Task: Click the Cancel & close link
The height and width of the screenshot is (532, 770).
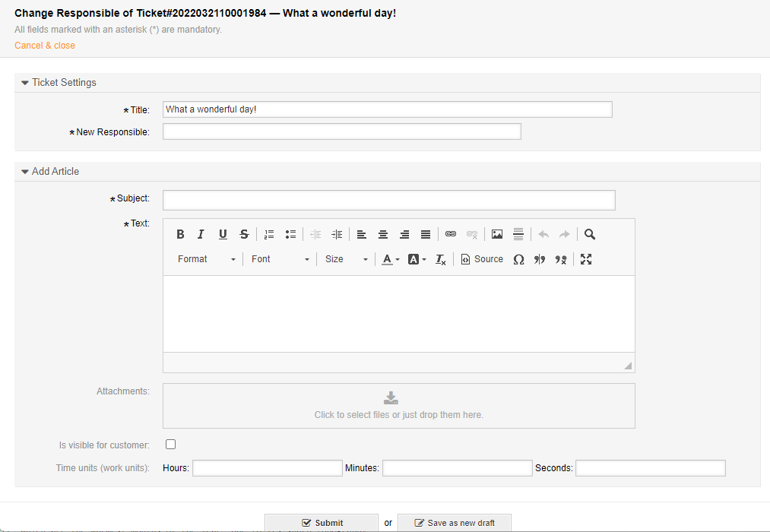Action: click(45, 46)
